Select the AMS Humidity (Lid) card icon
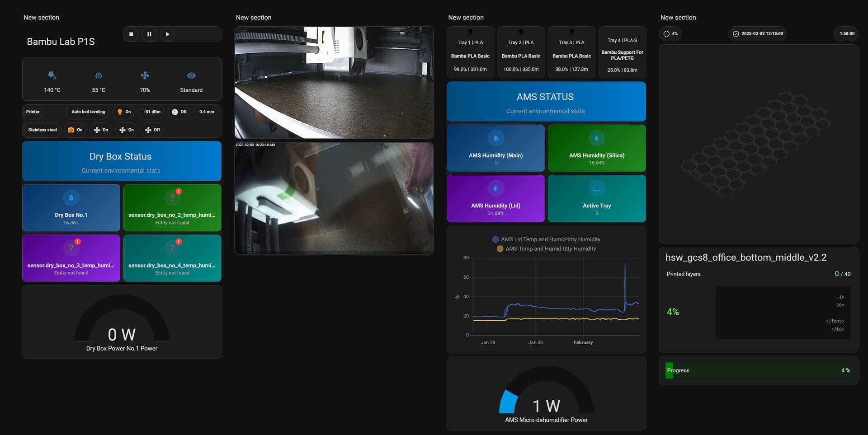Image resolution: width=868 pixels, height=435 pixels. [x=495, y=188]
